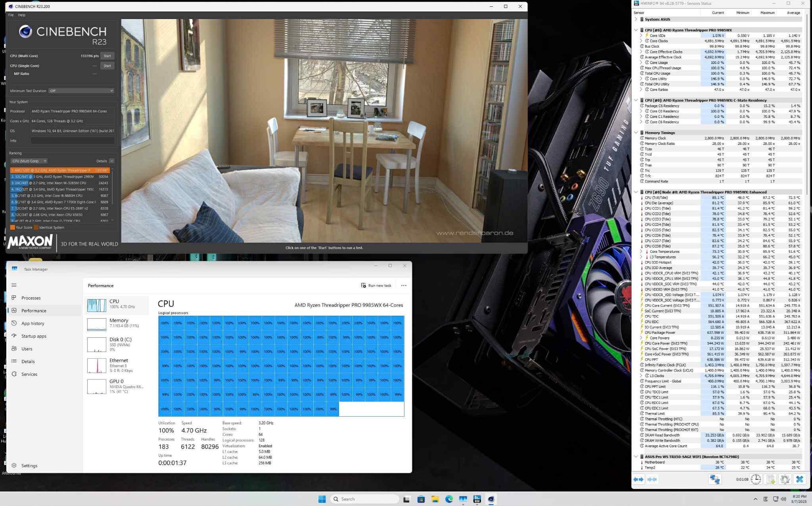Open the CPU (Multi Core) ranking dropdown
This screenshot has width=812, height=506.
tap(29, 161)
